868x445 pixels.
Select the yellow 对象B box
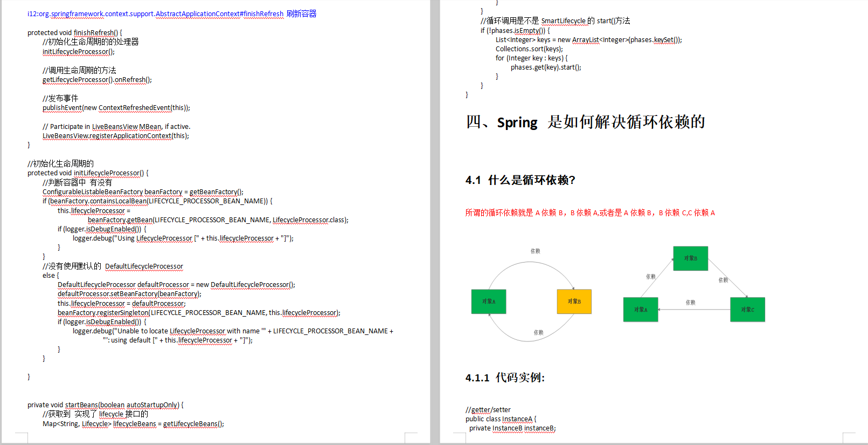574,302
